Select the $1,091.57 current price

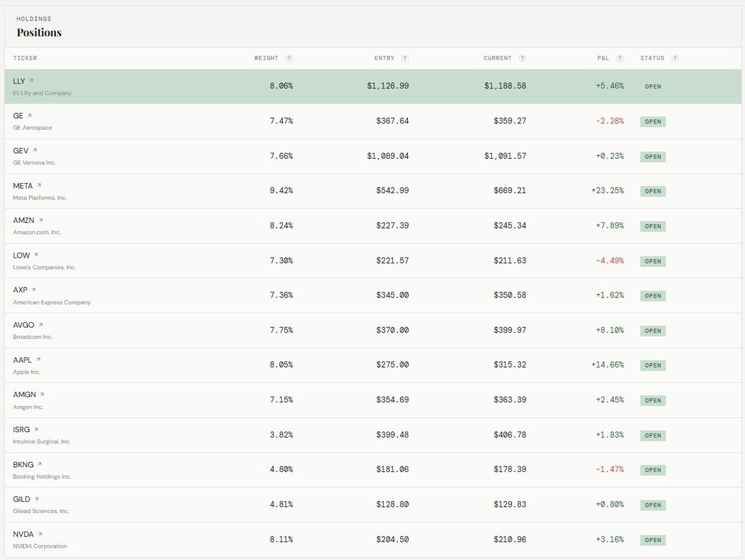tap(505, 156)
